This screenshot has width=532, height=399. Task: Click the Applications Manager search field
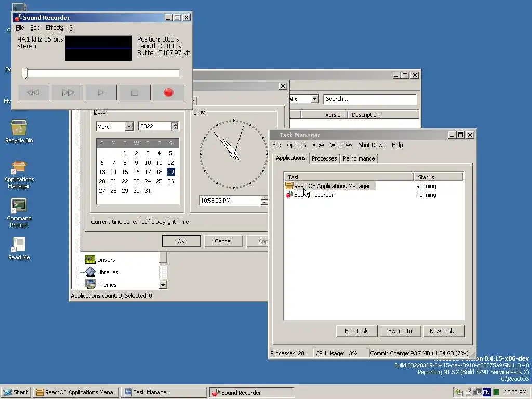370,99
